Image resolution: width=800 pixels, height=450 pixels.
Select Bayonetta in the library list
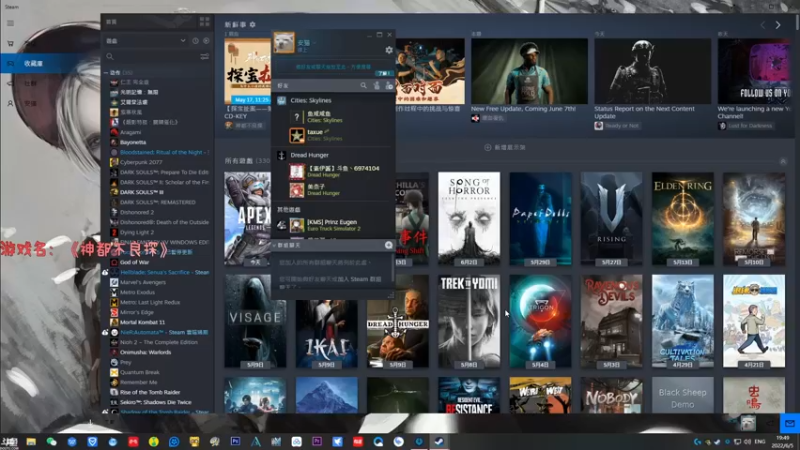point(133,142)
